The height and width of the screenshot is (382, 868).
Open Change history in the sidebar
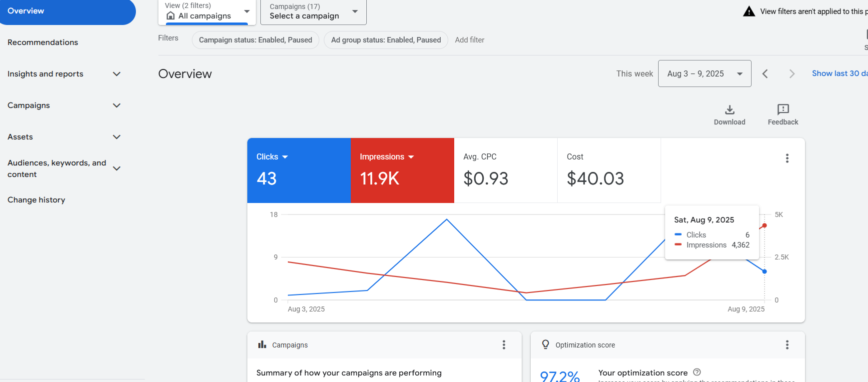pos(36,200)
